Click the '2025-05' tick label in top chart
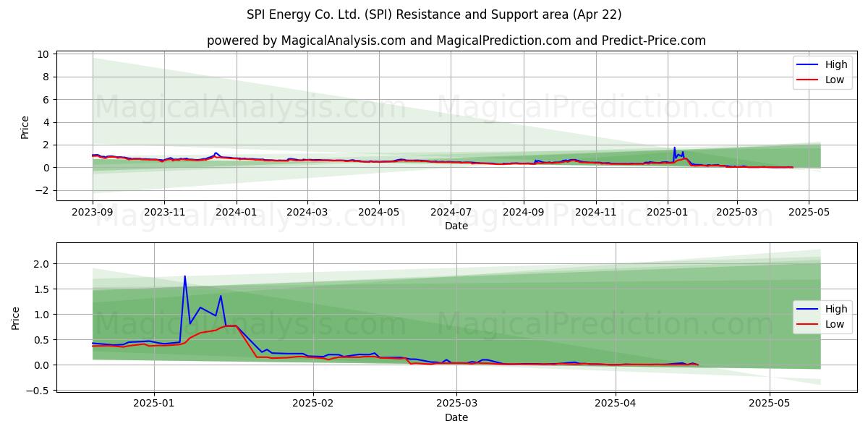 809,213
